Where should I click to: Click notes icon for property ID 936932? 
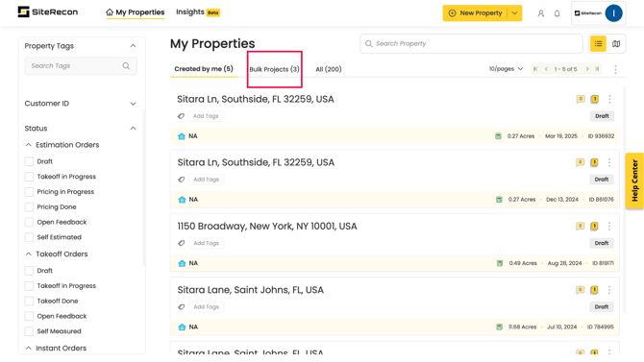tap(595, 99)
